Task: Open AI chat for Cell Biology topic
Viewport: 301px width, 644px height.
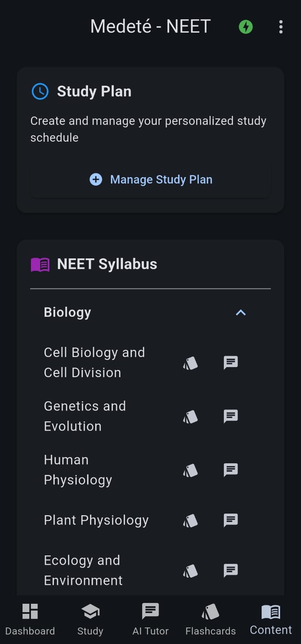Action: click(x=231, y=363)
